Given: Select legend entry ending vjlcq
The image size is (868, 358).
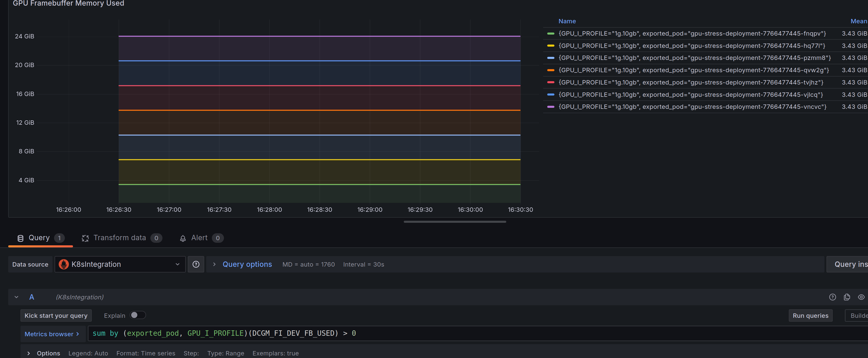Looking at the screenshot, I should (691, 95).
